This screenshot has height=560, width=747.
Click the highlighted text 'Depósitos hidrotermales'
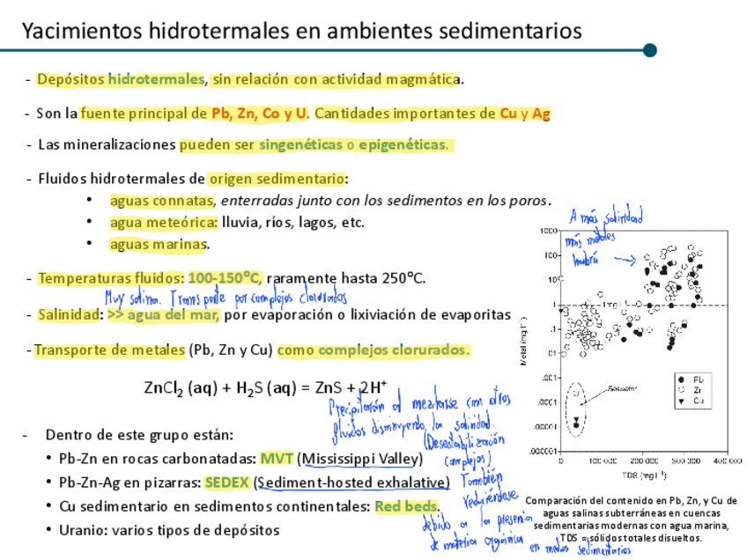(x=121, y=79)
